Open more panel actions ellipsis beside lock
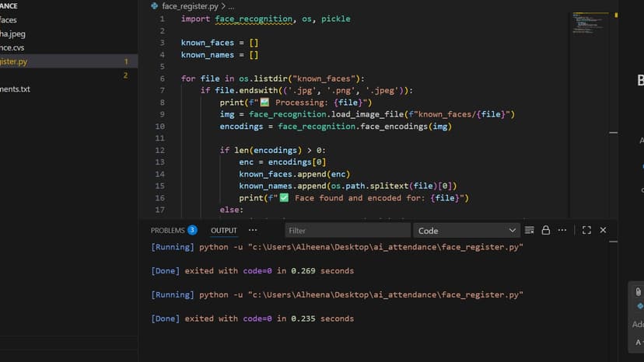Viewport: 644px width, 362px height. click(x=562, y=230)
